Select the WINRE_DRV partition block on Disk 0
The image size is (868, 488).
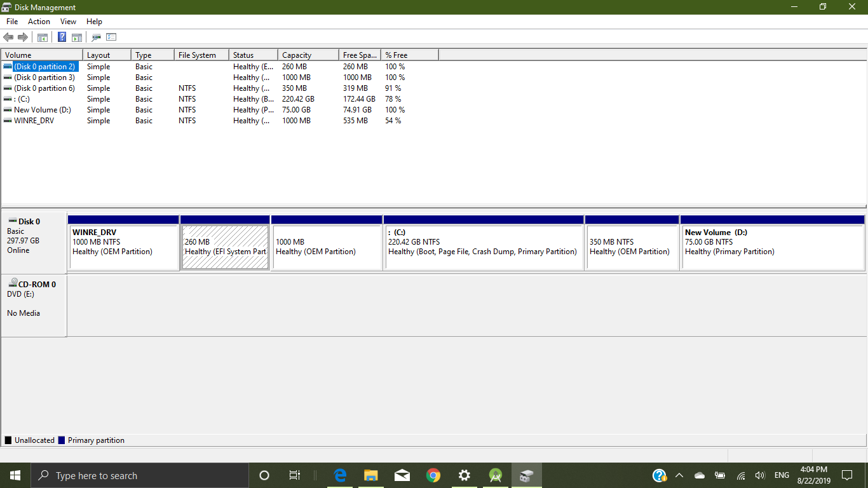coord(124,243)
